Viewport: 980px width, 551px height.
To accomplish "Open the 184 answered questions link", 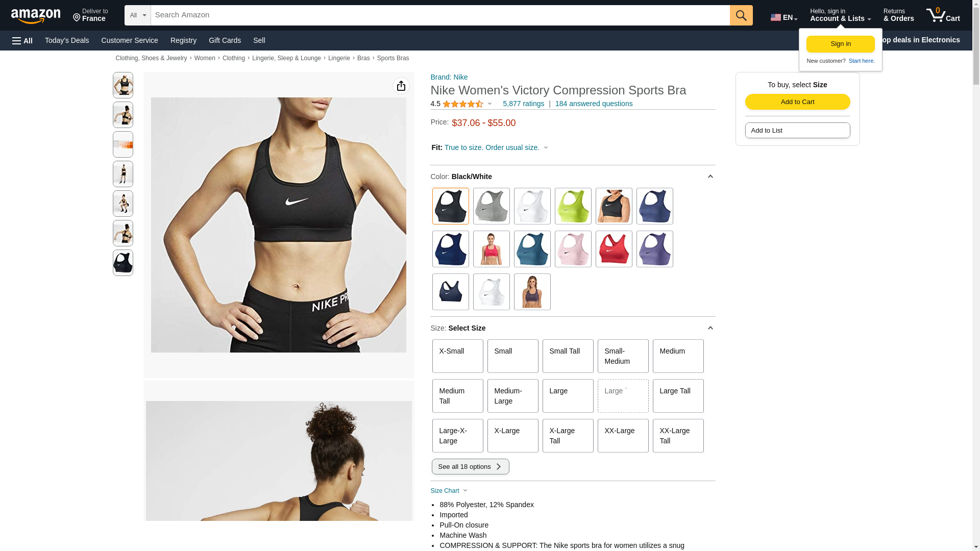I will tap(594, 104).
